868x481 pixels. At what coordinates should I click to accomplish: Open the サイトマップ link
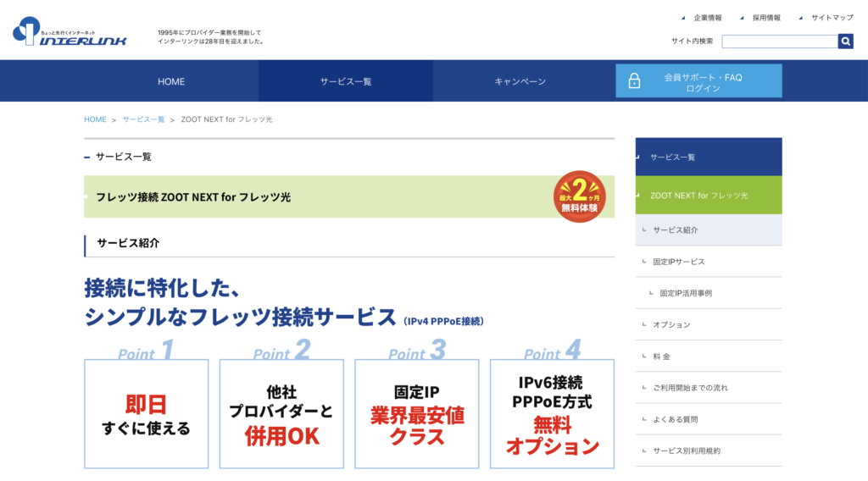point(832,18)
